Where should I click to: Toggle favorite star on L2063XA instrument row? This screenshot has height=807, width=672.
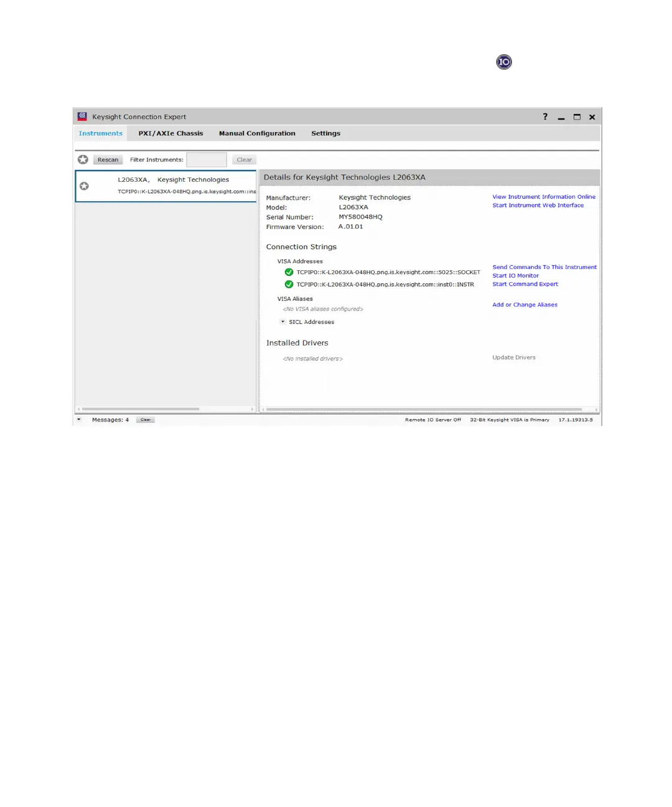click(84, 186)
